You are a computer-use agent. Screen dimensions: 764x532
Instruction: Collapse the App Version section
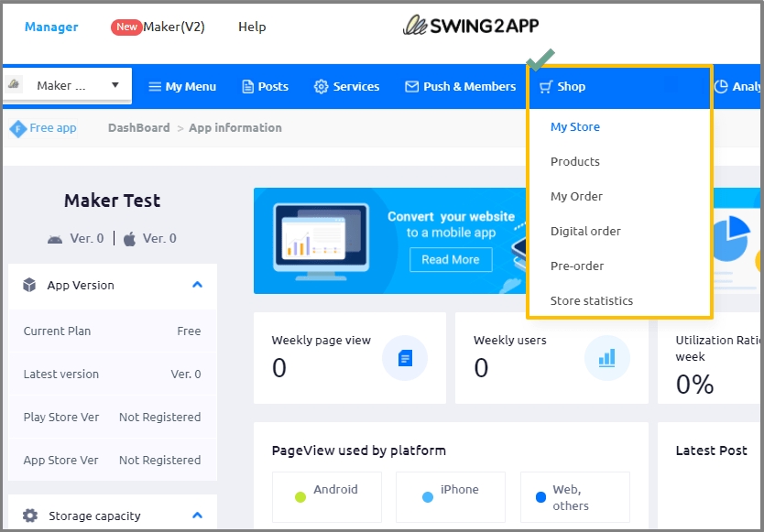pos(197,285)
